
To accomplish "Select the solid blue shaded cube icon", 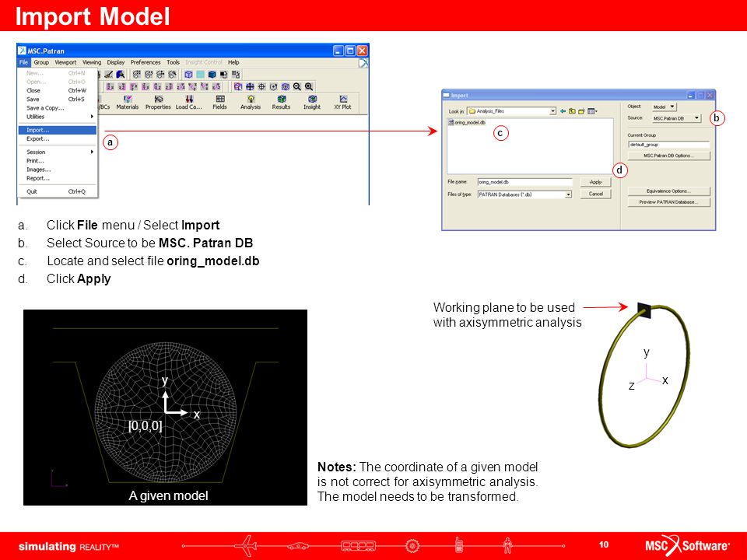I will [212, 75].
